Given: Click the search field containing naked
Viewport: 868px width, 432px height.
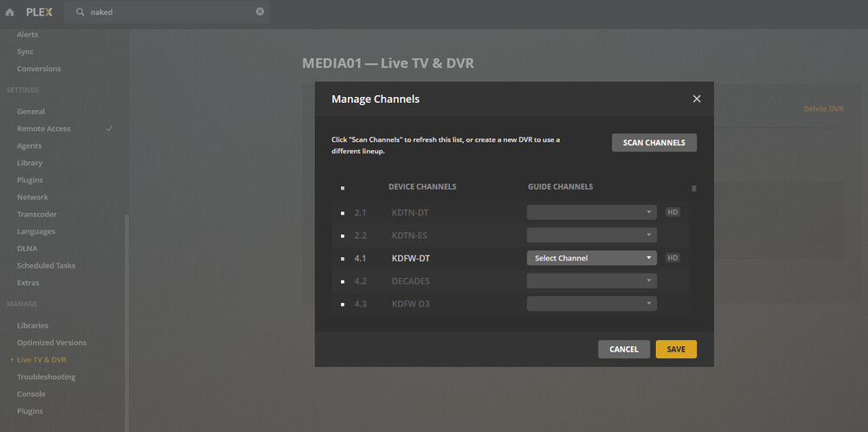Looking at the screenshot, I should [x=167, y=11].
